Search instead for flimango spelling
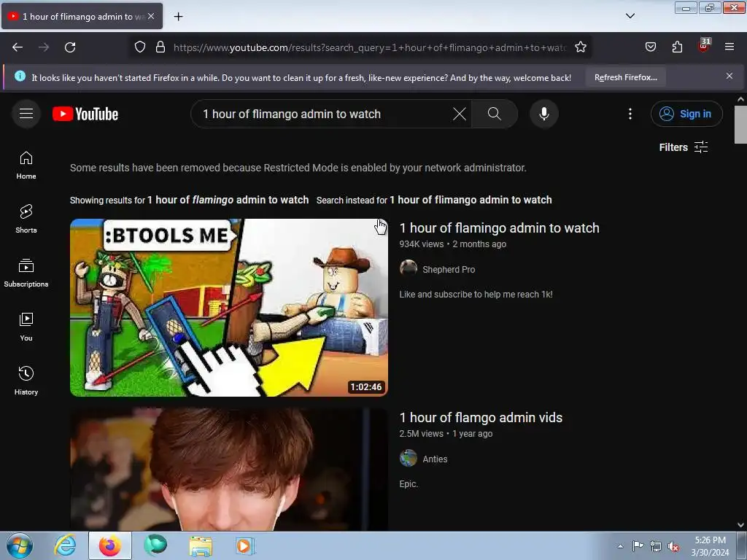This screenshot has width=747, height=560. (471, 200)
